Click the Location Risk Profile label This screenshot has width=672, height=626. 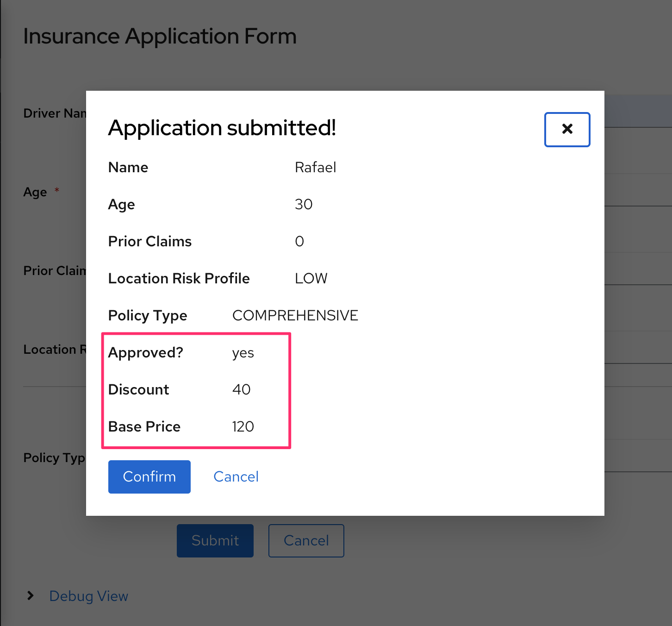coord(179,278)
